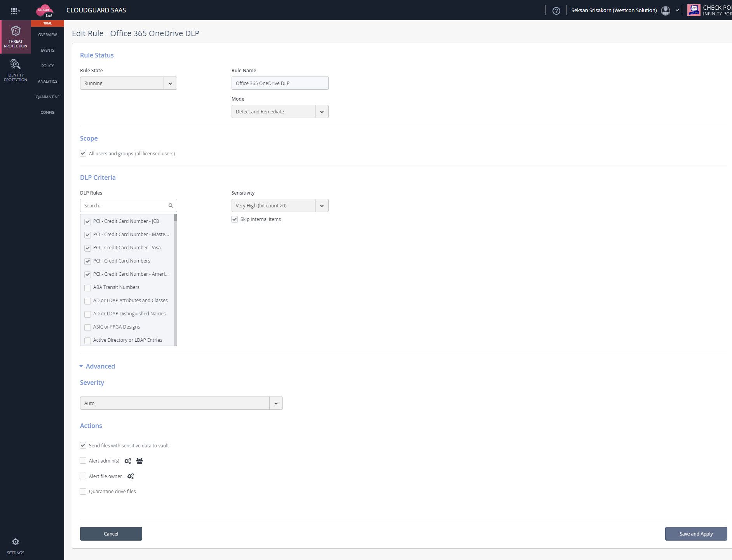This screenshot has height=560, width=732.
Task: Enable the ABA Transit Numbers rule
Action: (x=87, y=288)
